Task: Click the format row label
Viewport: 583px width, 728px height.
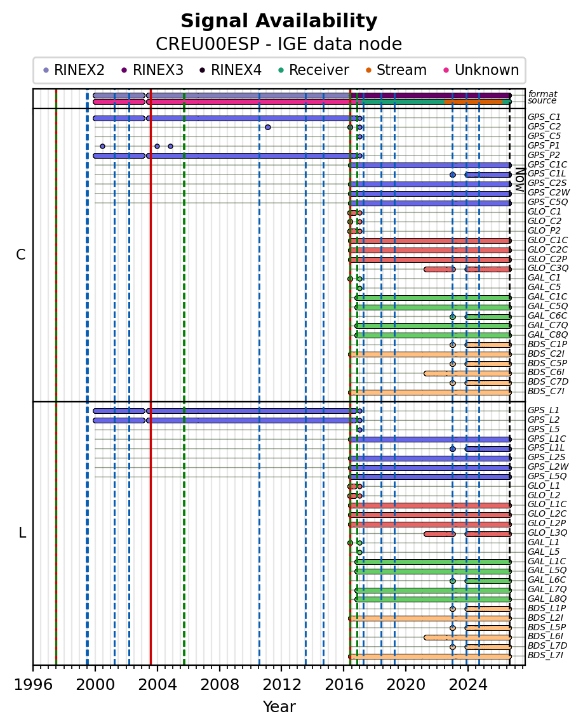Action: 542,94
